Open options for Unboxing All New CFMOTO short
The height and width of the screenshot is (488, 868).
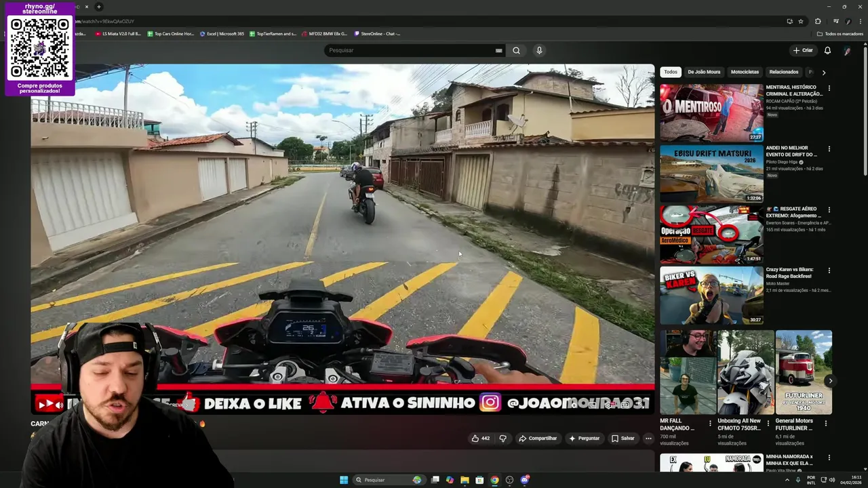(x=768, y=423)
